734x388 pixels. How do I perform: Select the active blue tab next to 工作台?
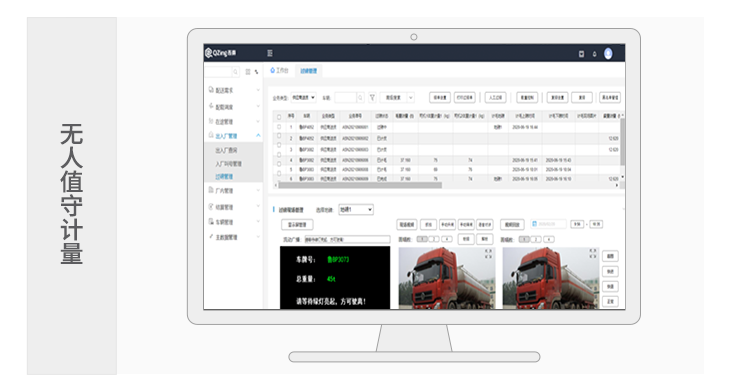coord(308,71)
